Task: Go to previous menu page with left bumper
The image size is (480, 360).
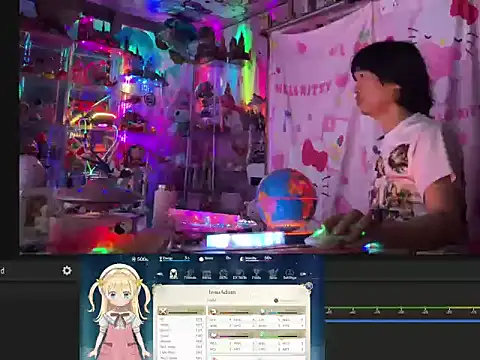Action: click(160, 274)
